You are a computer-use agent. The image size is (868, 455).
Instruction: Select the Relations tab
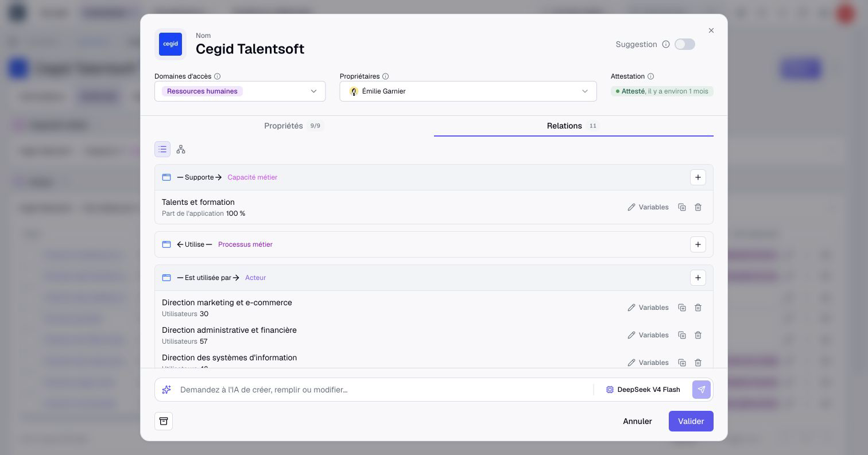(573, 126)
